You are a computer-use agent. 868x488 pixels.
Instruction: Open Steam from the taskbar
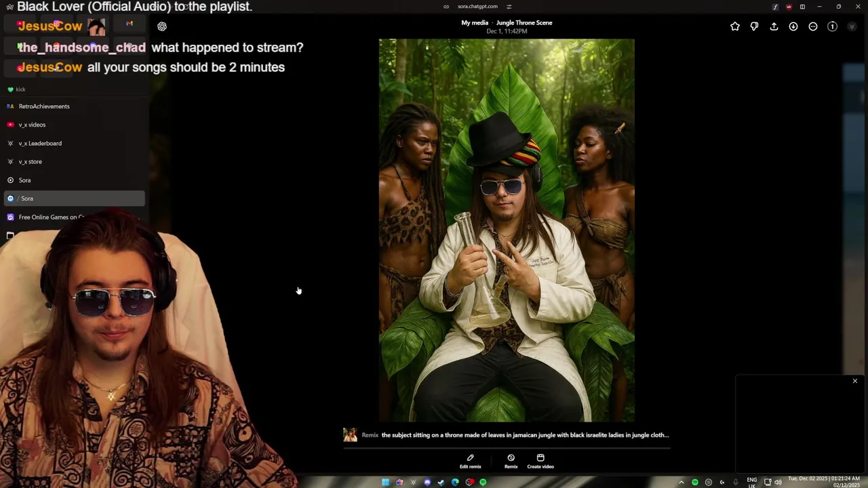coord(441,482)
